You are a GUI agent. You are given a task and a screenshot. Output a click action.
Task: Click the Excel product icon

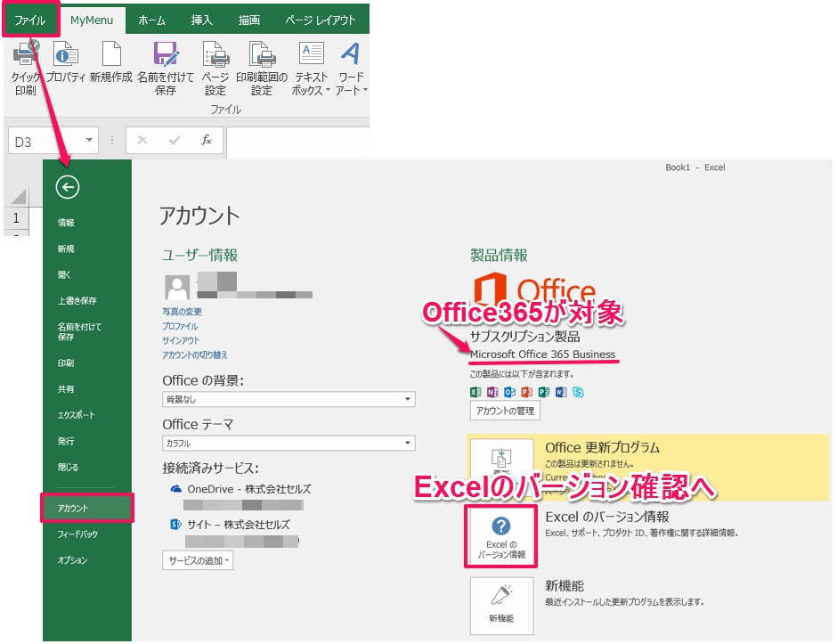pos(475,393)
